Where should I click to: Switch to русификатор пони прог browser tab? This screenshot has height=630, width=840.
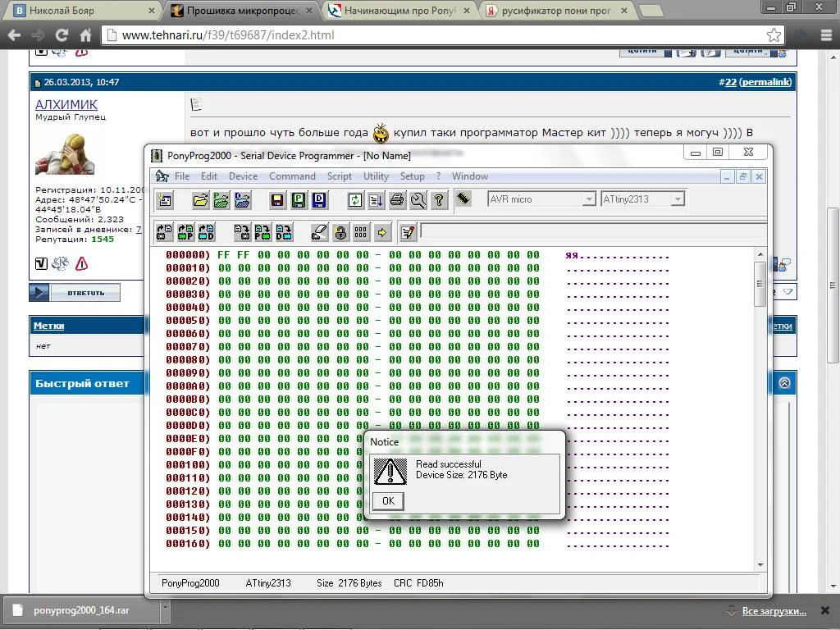(556, 10)
